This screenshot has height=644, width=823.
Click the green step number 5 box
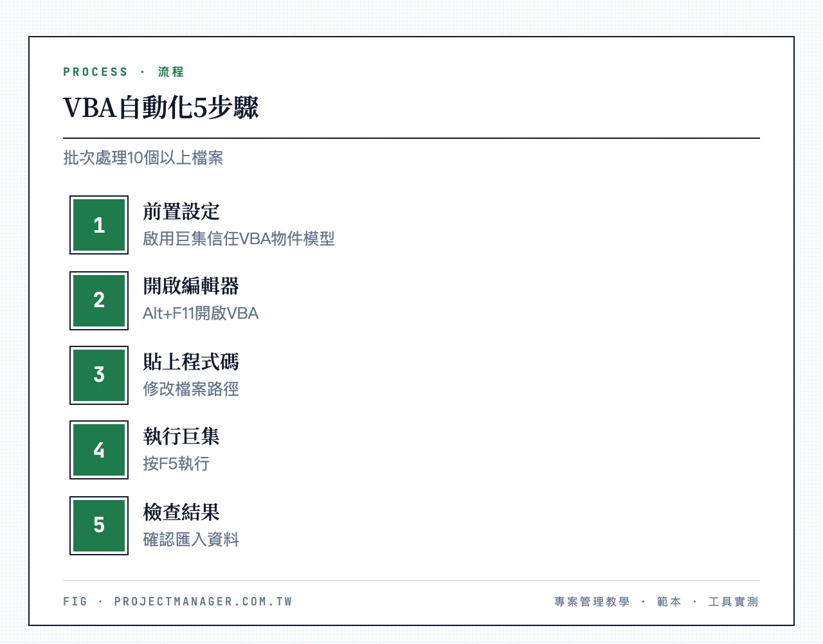(x=99, y=525)
